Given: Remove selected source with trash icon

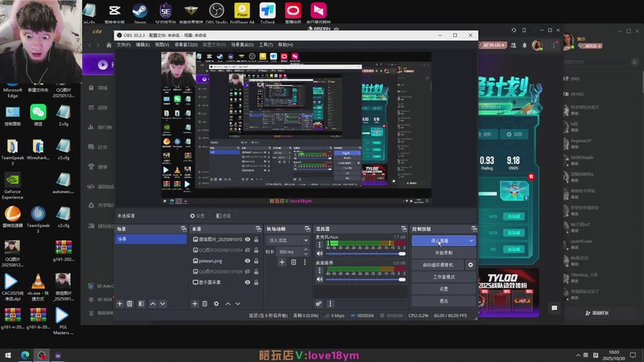Looking at the screenshot, I should (205, 304).
